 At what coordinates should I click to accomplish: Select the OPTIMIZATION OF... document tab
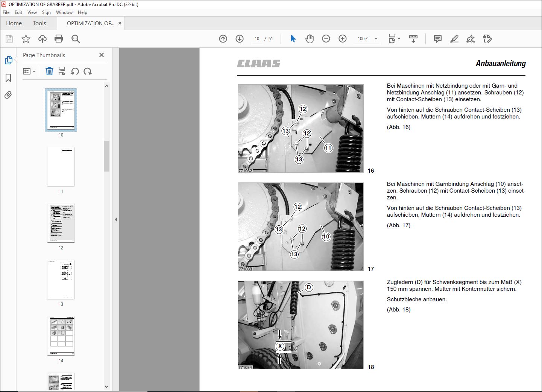click(x=90, y=23)
